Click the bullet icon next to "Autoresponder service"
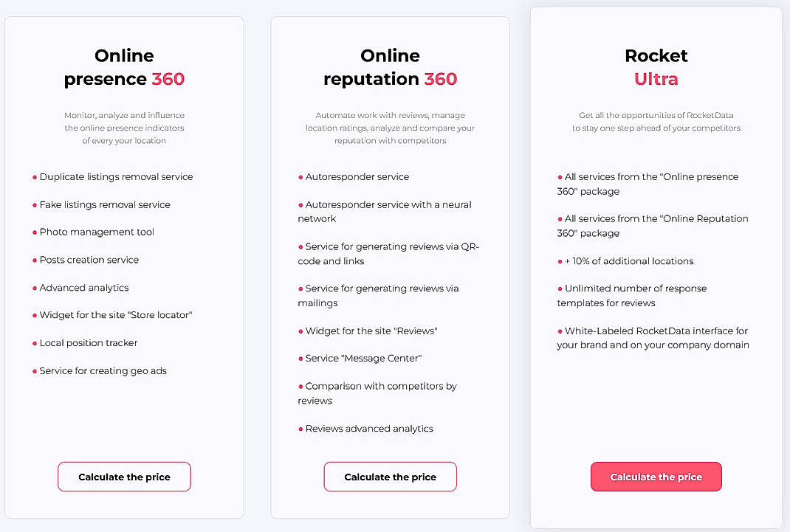Screen dimensions: 790x532 coord(300,177)
